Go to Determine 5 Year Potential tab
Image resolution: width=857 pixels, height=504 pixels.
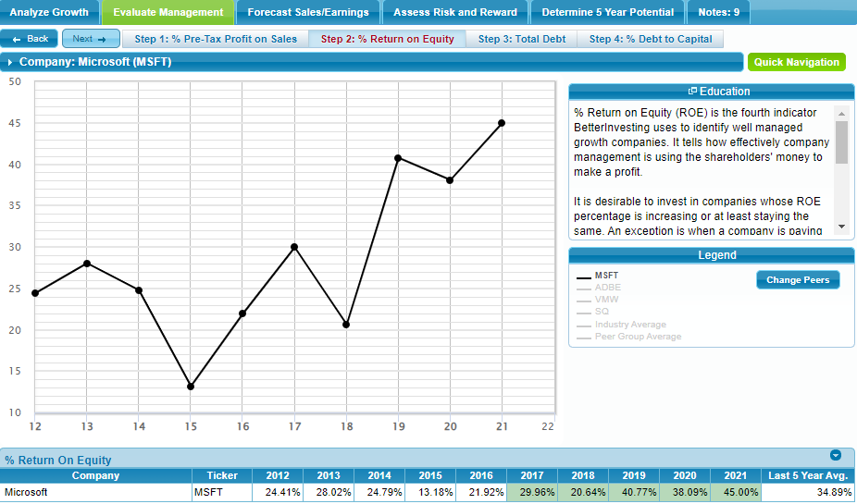pyautogui.click(x=608, y=12)
